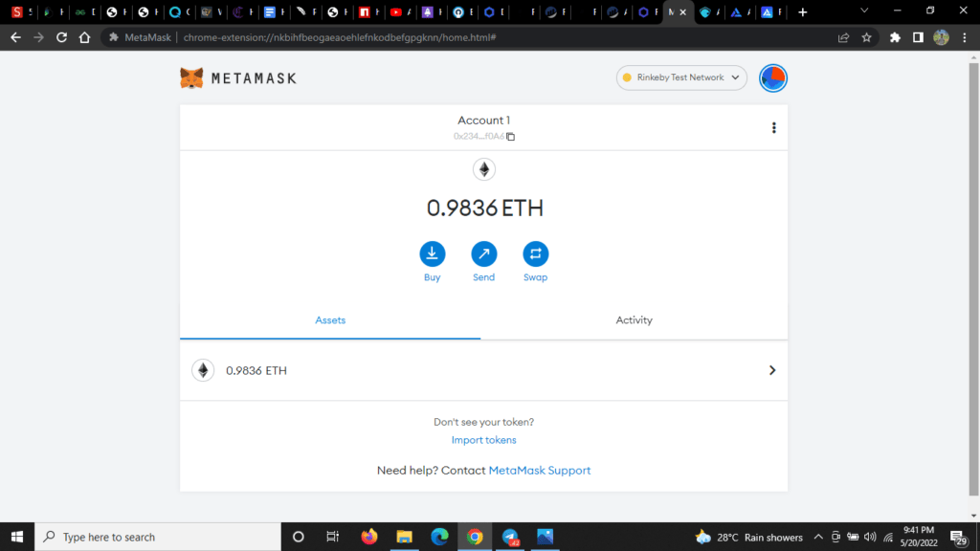Open the Rinkeby Test Network dropdown
980x551 pixels.
[x=681, y=77]
